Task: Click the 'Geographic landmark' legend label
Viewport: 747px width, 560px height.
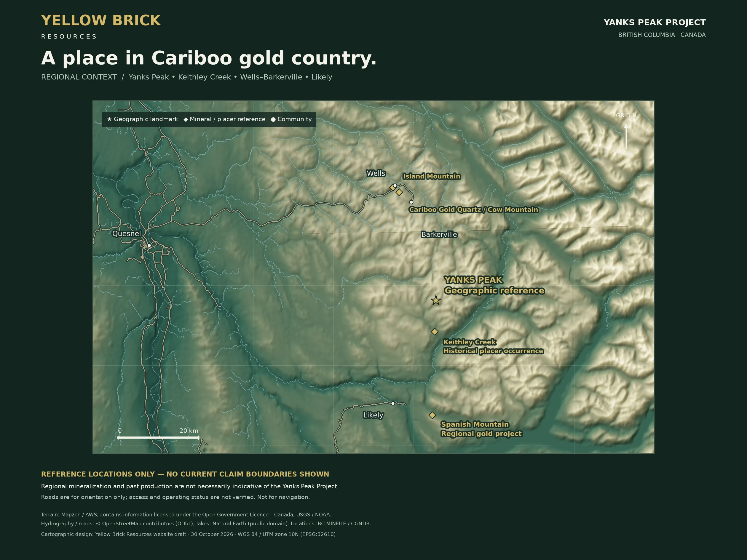Action: (146, 119)
